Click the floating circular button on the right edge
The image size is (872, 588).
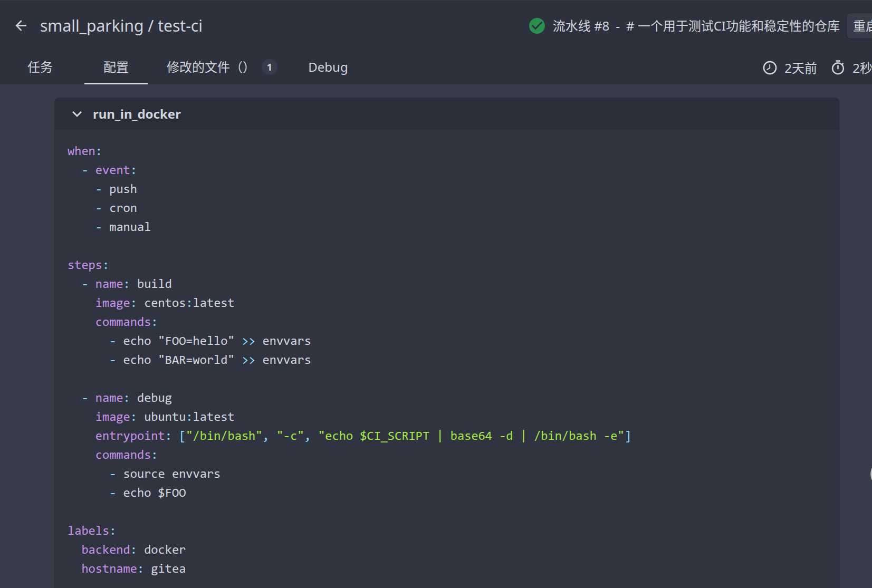[x=869, y=475]
